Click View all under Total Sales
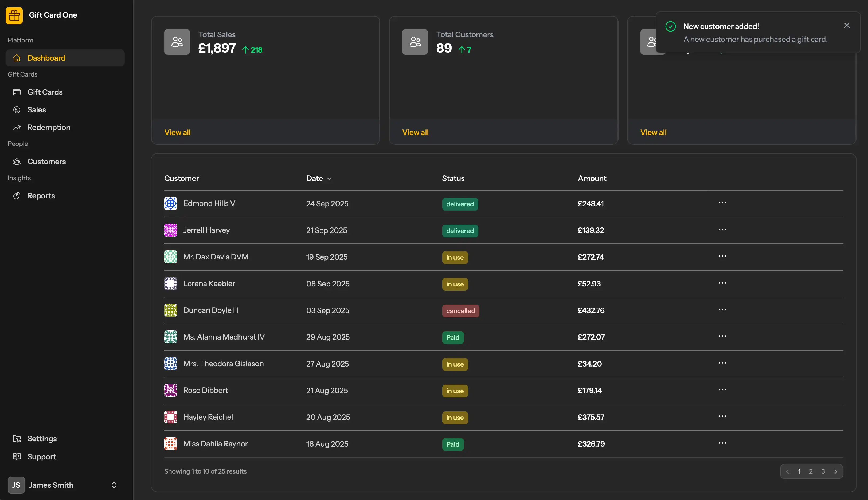868x500 pixels. pos(177,133)
